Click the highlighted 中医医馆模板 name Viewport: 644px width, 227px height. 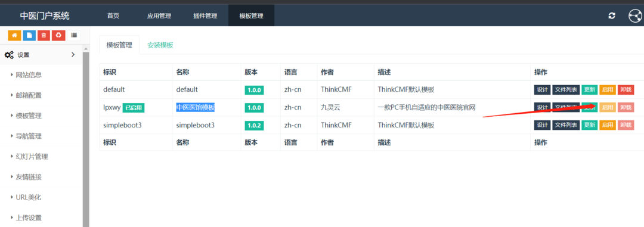point(196,108)
